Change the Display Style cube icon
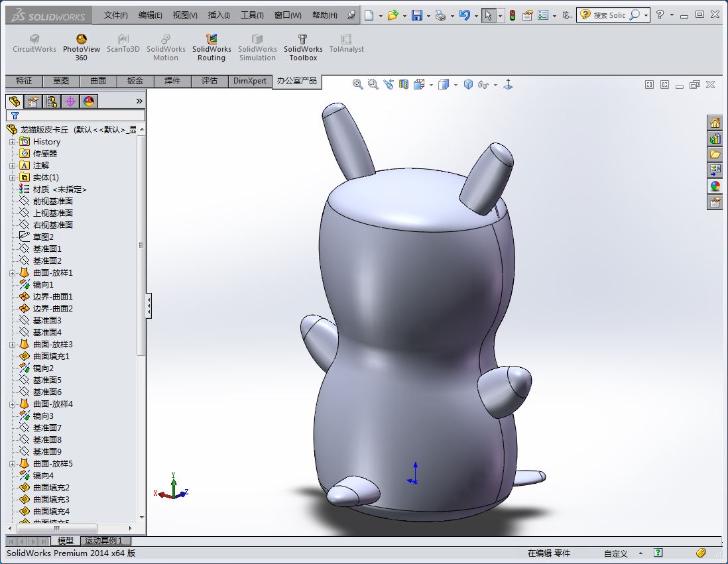Viewport: 728px width, 564px height. tap(444, 84)
